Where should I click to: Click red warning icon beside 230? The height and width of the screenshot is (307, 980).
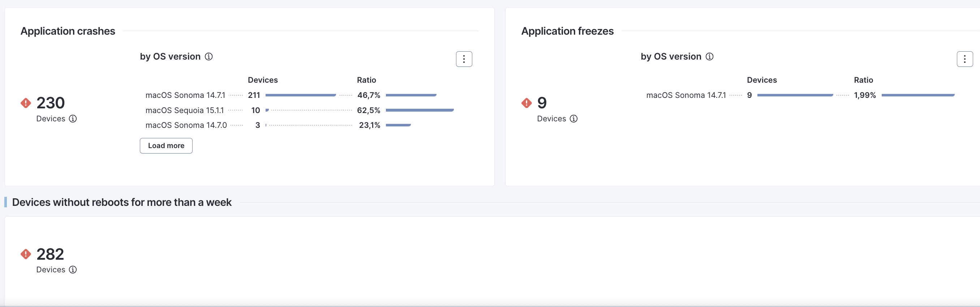(x=26, y=103)
